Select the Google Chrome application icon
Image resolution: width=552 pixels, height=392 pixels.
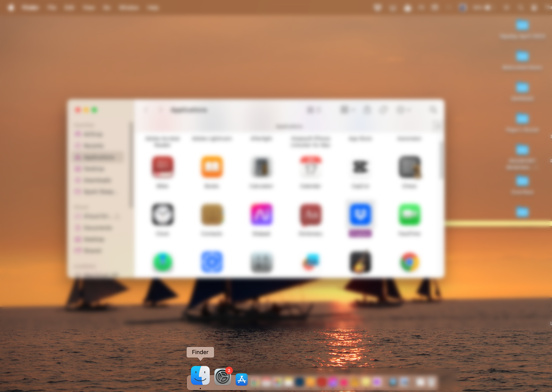(409, 262)
